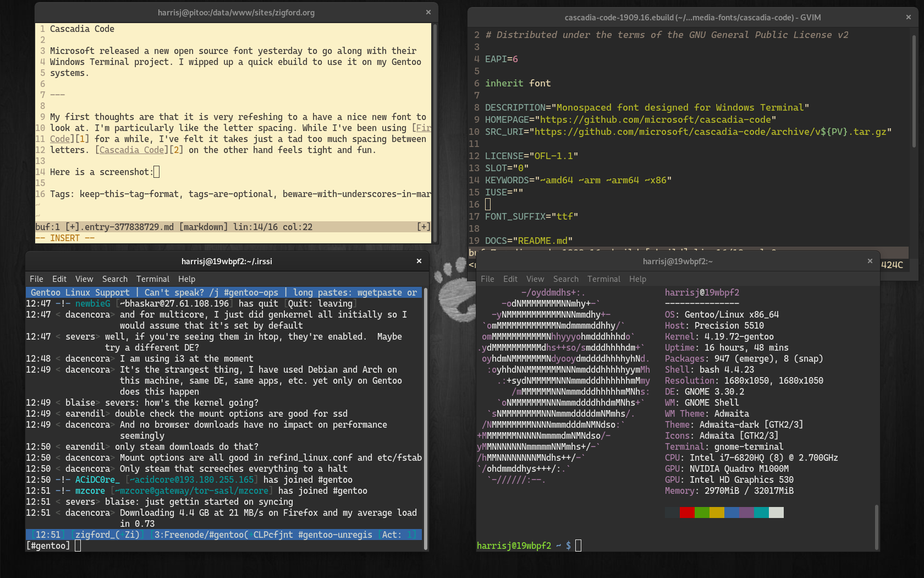924x578 pixels.
Task: Close the irssi terminal window
Action: click(419, 261)
